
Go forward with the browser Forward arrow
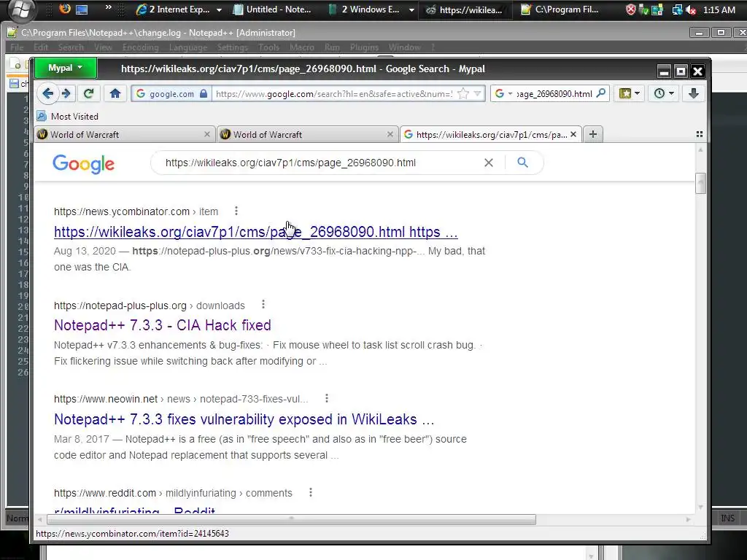66,93
